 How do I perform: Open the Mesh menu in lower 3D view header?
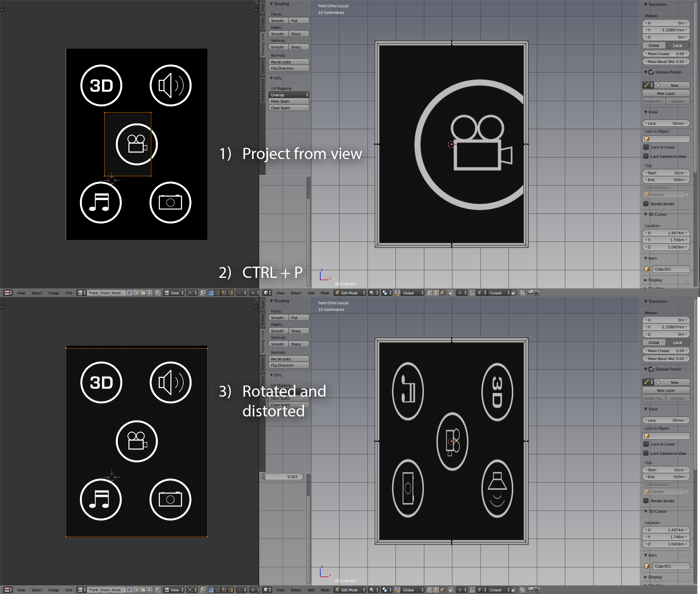click(325, 590)
